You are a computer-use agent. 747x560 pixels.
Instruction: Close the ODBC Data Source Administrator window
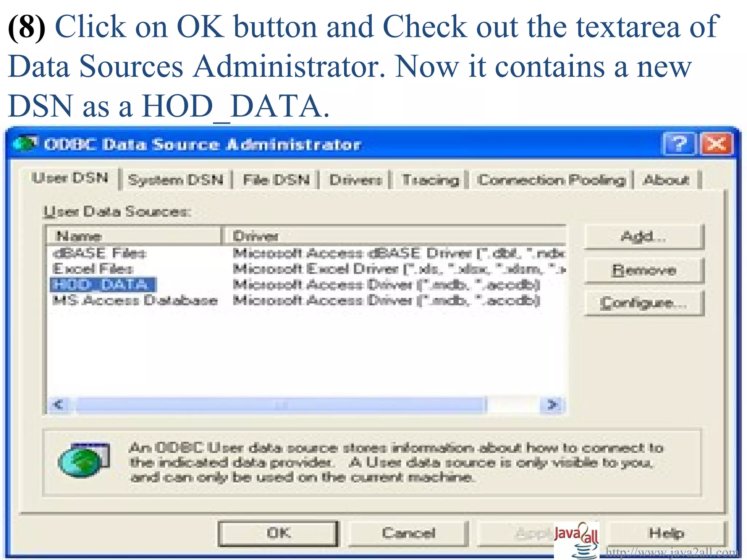[717, 144]
